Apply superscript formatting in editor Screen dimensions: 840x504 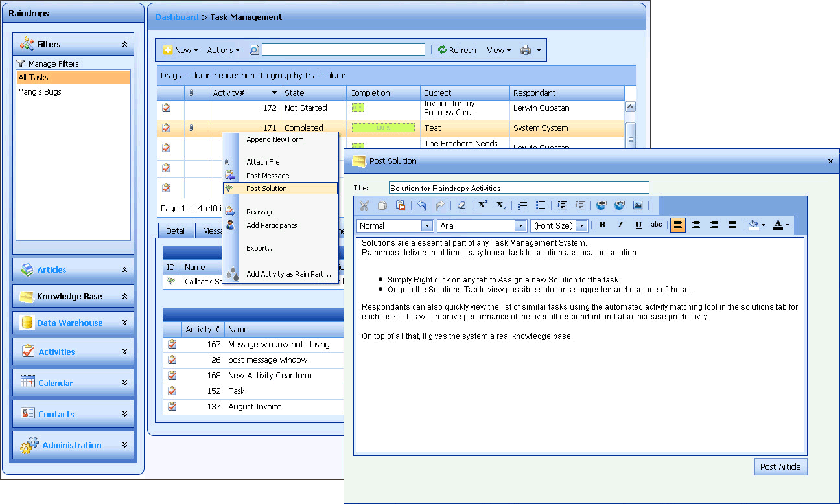[482, 205]
